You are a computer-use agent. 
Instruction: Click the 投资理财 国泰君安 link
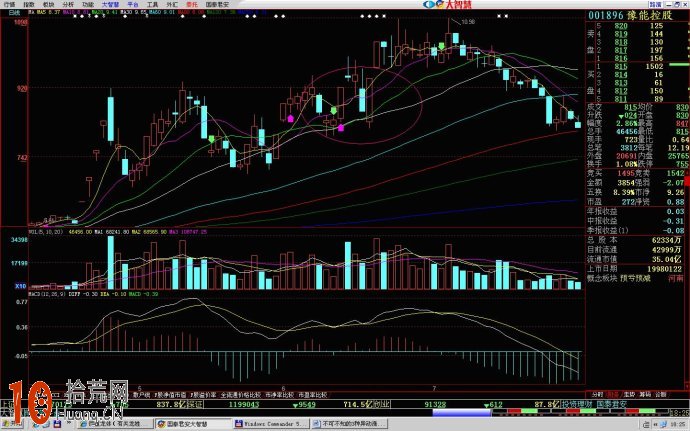coord(594,404)
